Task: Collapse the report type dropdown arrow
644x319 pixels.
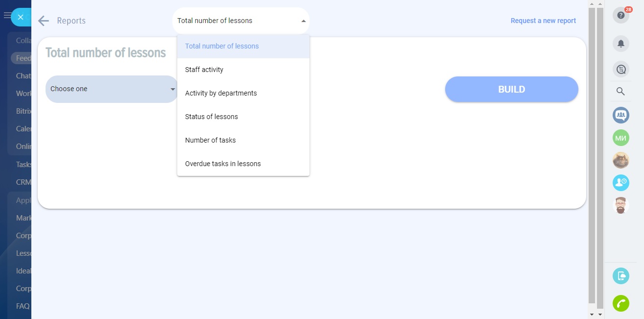Action: pyautogui.click(x=303, y=21)
